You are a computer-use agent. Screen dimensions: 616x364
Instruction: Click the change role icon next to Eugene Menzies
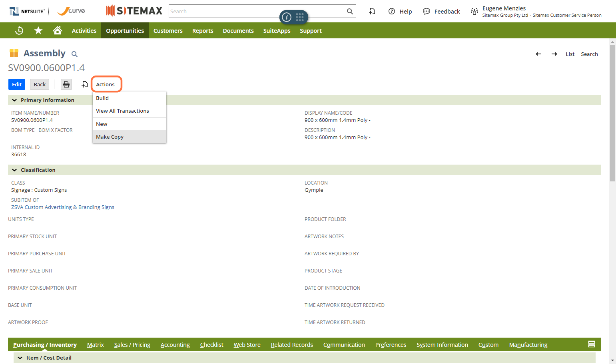[x=474, y=11]
